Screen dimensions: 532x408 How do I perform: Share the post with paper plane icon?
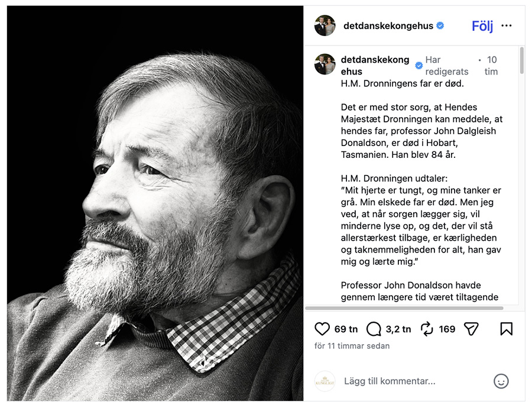coord(471,329)
